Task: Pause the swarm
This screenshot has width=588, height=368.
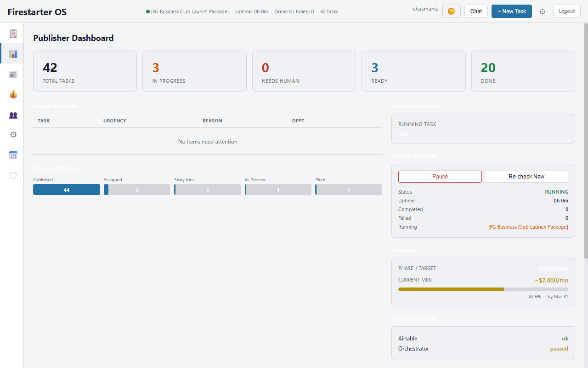Action: coord(440,177)
